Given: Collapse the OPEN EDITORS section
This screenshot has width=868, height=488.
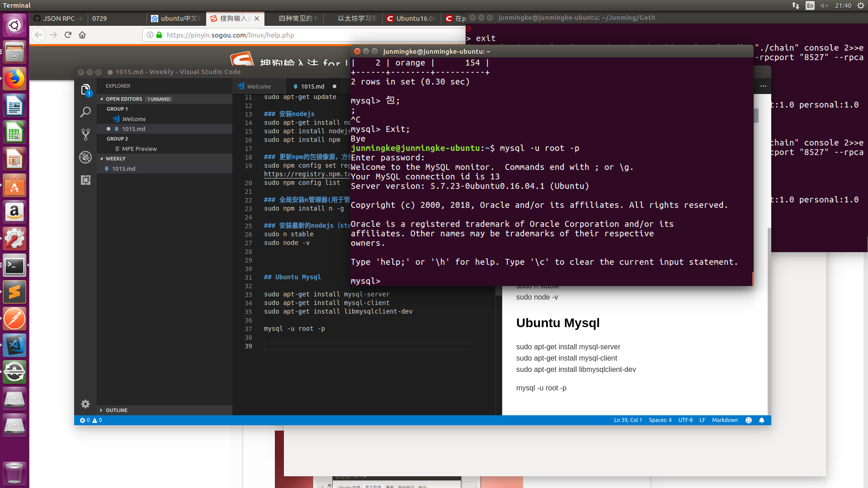Looking at the screenshot, I should pyautogui.click(x=123, y=99).
